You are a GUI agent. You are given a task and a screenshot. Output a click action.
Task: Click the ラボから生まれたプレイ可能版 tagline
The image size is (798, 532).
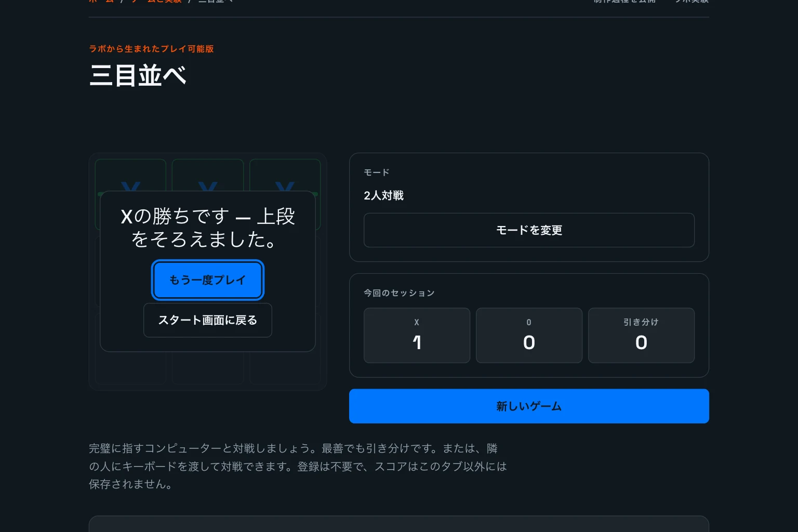(151, 49)
